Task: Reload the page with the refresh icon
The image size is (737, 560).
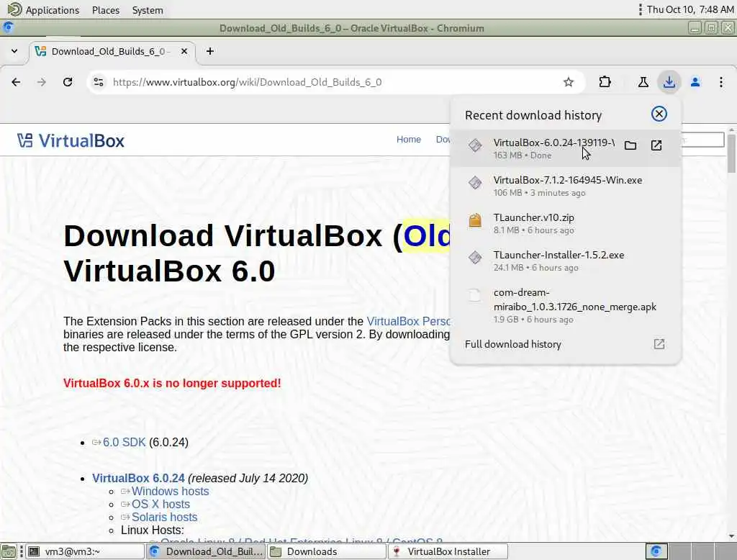Action: (x=68, y=82)
